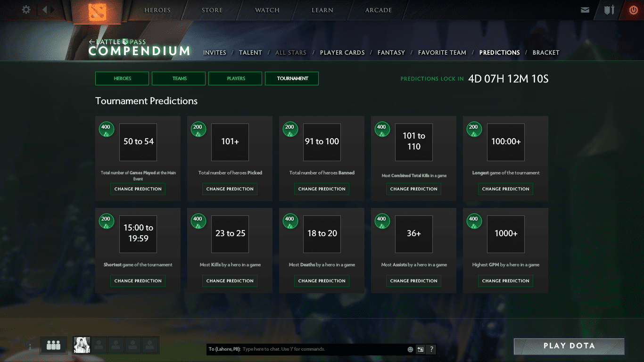This screenshot has height=362, width=644.
Task: Open the settings gear icon
Action: [x=26, y=9]
